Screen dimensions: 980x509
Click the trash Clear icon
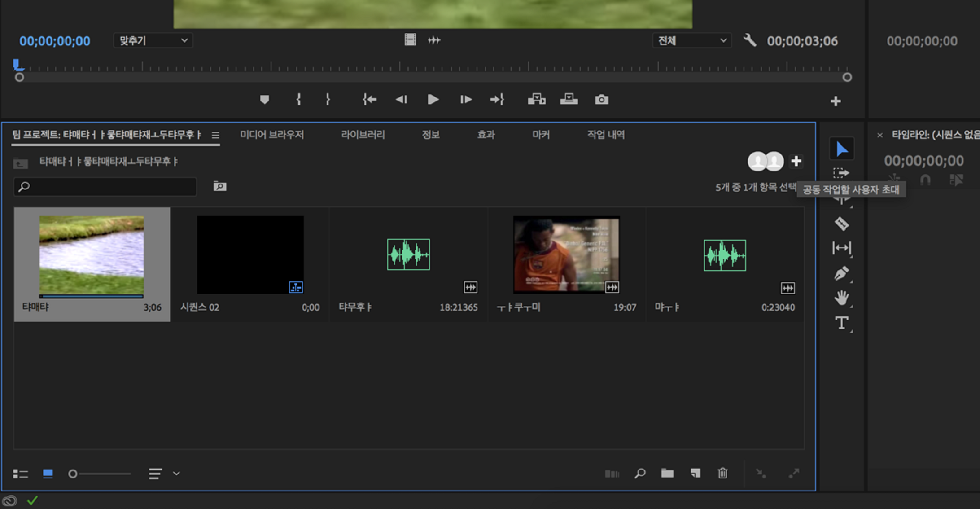click(722, 474)
